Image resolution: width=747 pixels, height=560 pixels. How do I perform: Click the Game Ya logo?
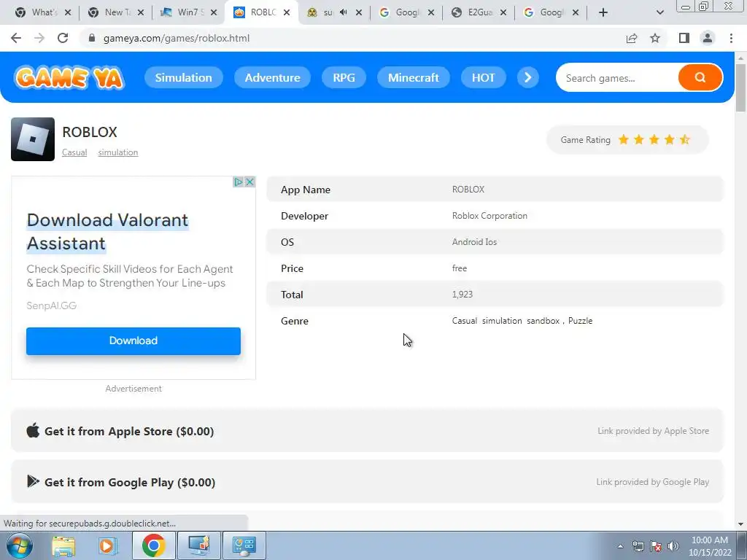pos(69,77)
